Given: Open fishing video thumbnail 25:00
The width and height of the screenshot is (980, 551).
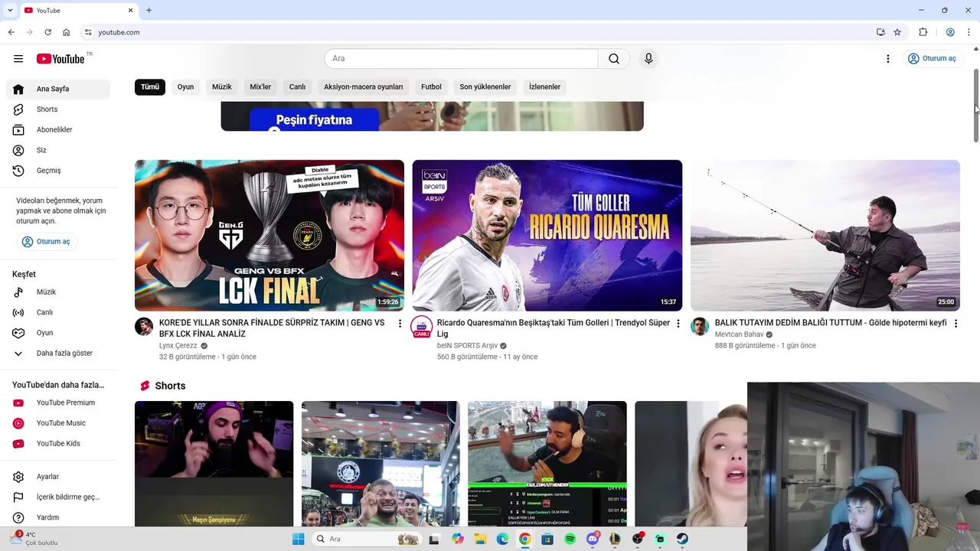Looking at the screenshot, I should pyautogui.click(x=825, y=235).
